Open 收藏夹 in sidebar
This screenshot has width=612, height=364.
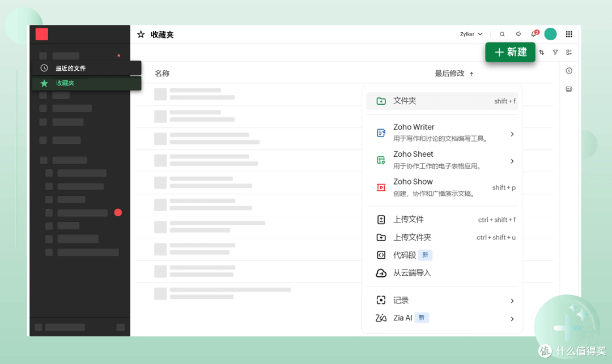[87, 83]
